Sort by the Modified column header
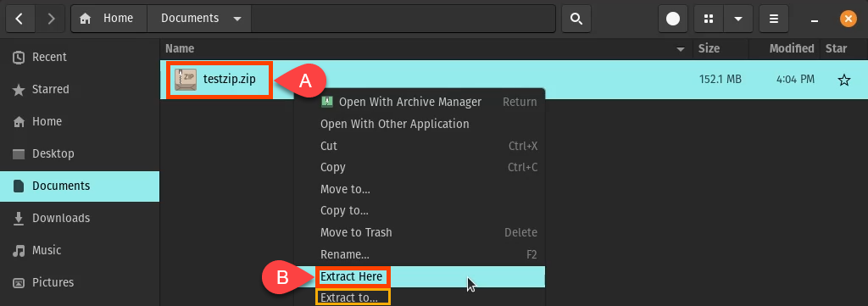The height and width of the screenshot is (306, 868). (792, 48)
